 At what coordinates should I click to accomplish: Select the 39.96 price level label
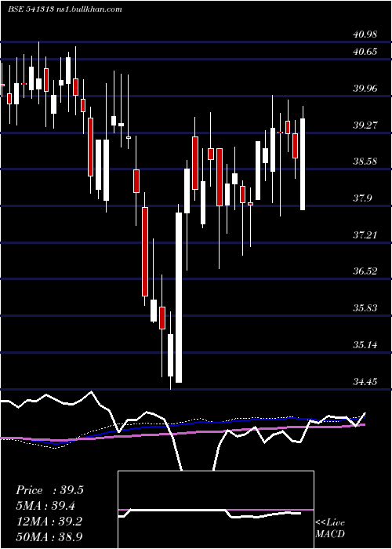tap(365, 88)
